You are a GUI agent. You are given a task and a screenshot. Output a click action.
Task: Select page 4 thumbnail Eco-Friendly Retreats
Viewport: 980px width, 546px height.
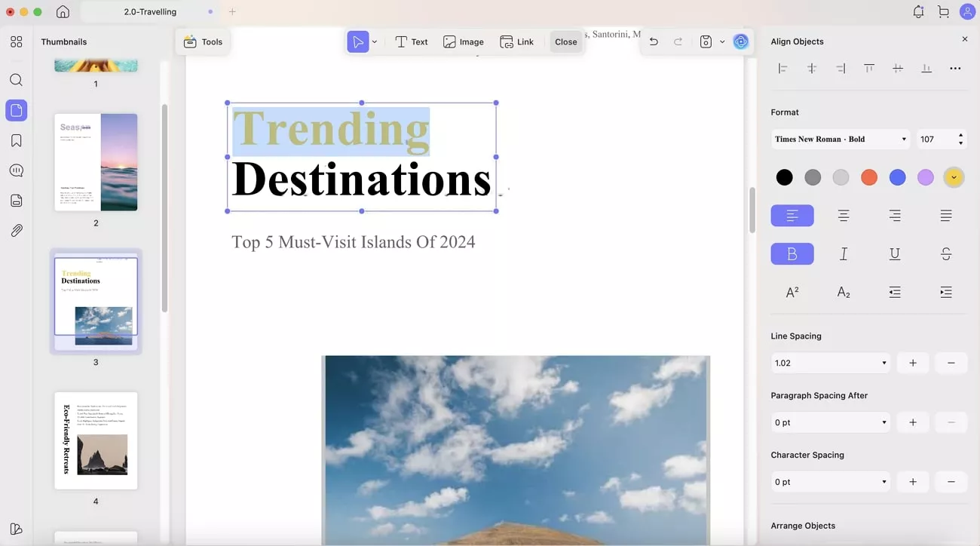[x=96, y=440]
